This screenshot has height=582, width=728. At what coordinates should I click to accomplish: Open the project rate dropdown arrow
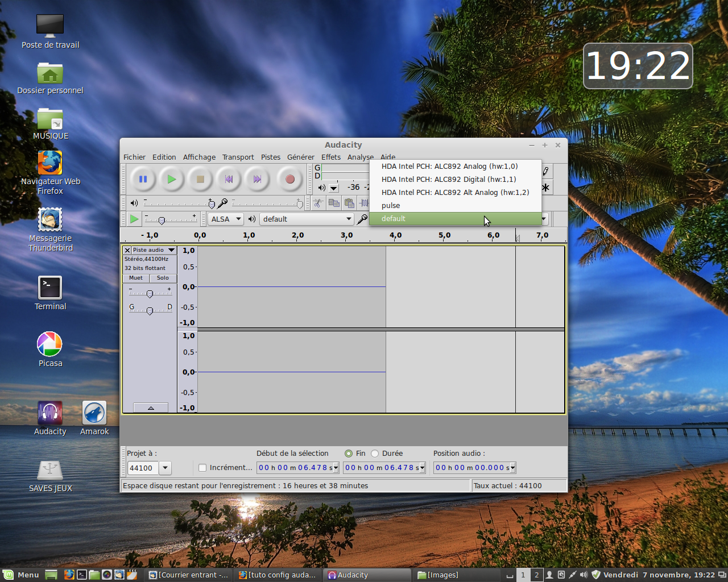[x=165, y=468]
